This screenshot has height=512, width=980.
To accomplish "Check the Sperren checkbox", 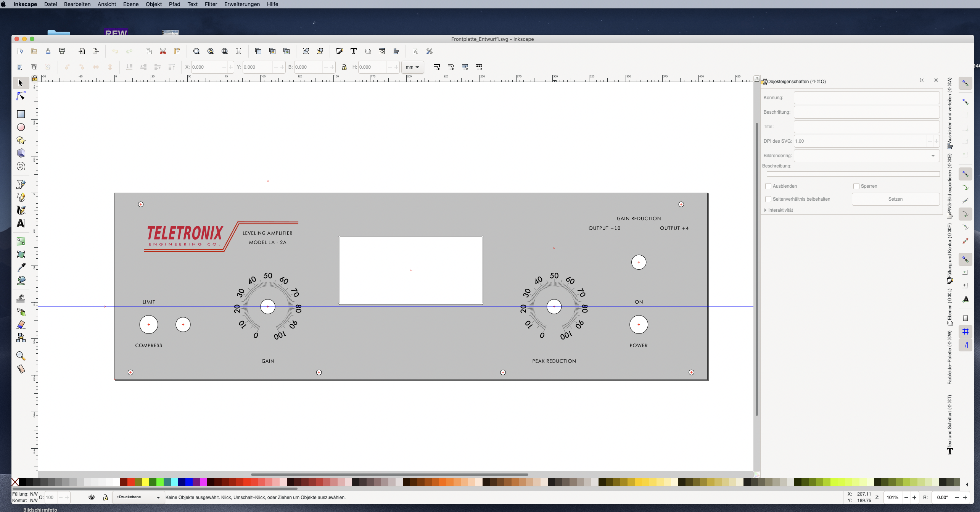I will click(856, 186).
